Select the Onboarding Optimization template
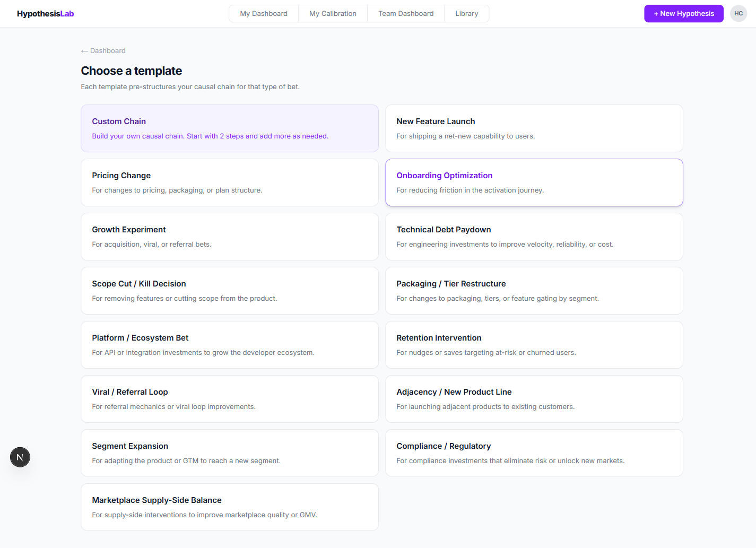The height and width of the screenshot is (548, 756). [534, 182]
